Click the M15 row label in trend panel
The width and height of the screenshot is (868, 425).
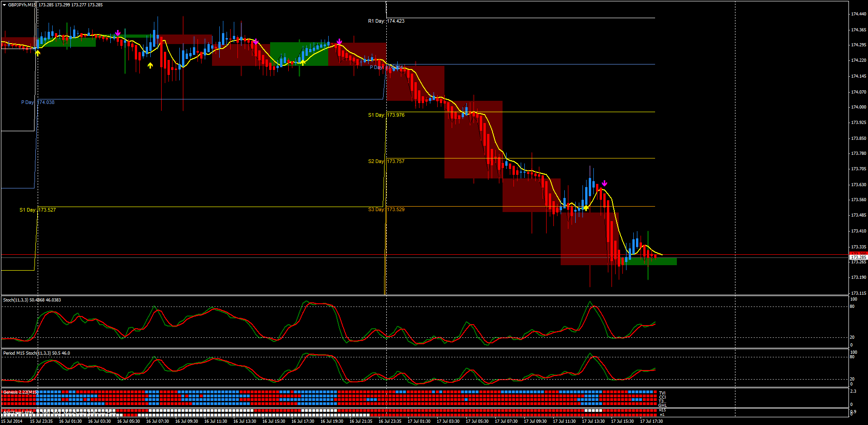click(x=662, y=410)
